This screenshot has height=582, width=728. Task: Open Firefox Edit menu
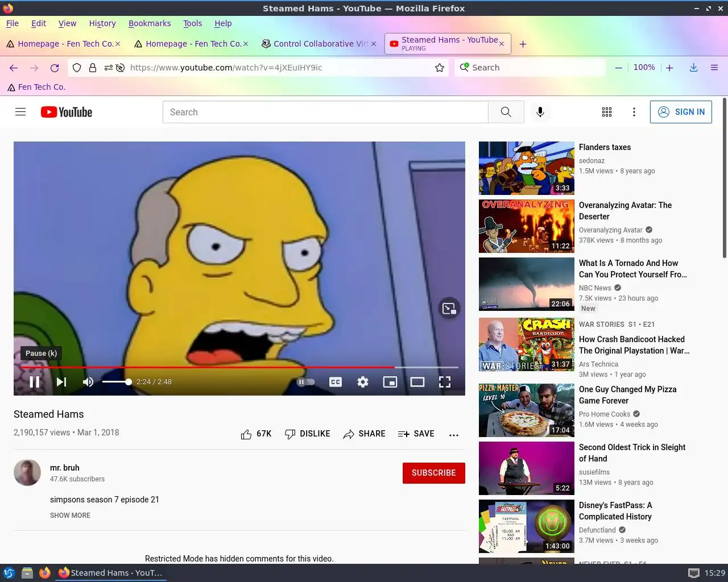(x=39, y=23)
